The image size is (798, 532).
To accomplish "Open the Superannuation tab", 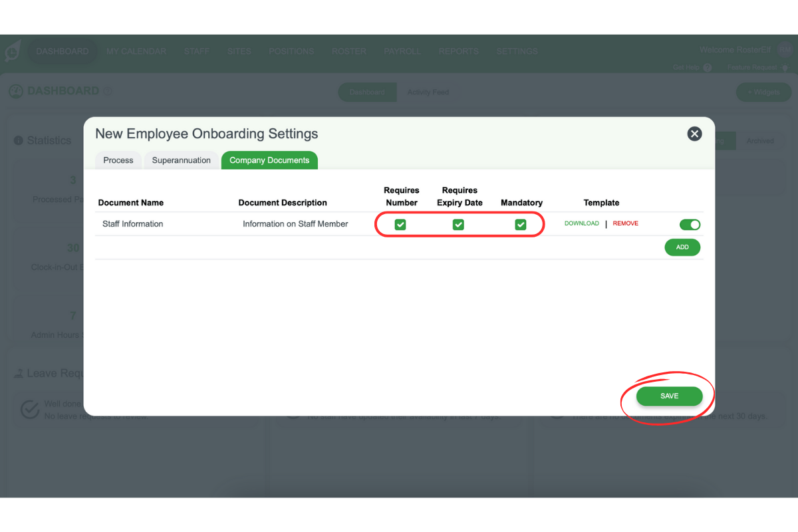I will [x=181, y=160].
